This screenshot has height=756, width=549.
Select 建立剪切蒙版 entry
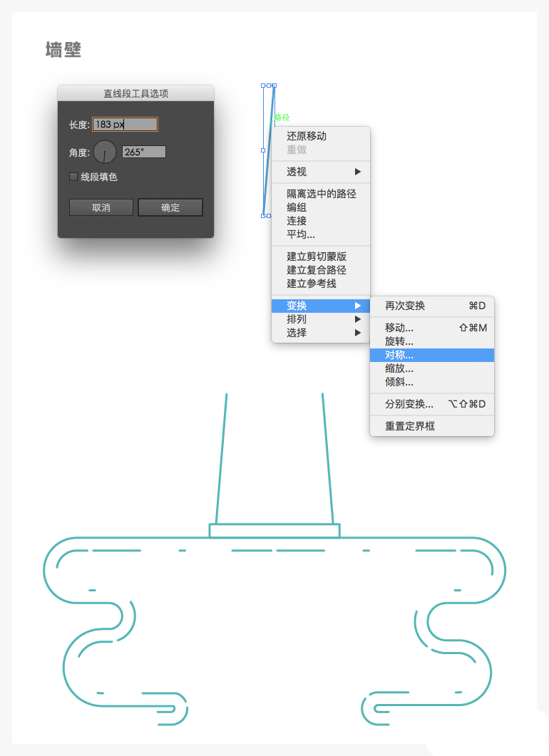point(321,257)
